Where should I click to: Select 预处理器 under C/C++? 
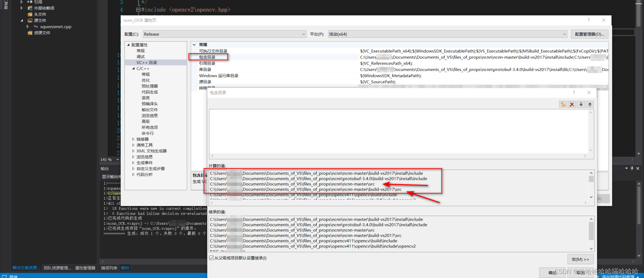150,86
